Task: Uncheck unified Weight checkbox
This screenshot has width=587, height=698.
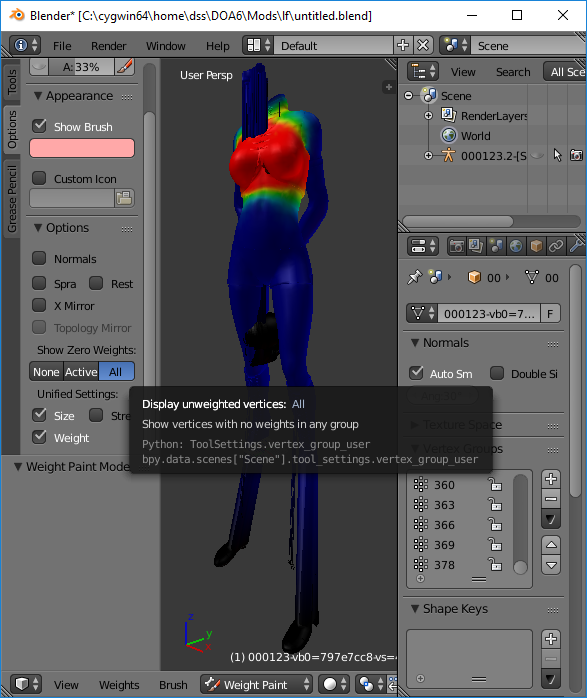Action: pyautogui.click(x=40, y=437)
